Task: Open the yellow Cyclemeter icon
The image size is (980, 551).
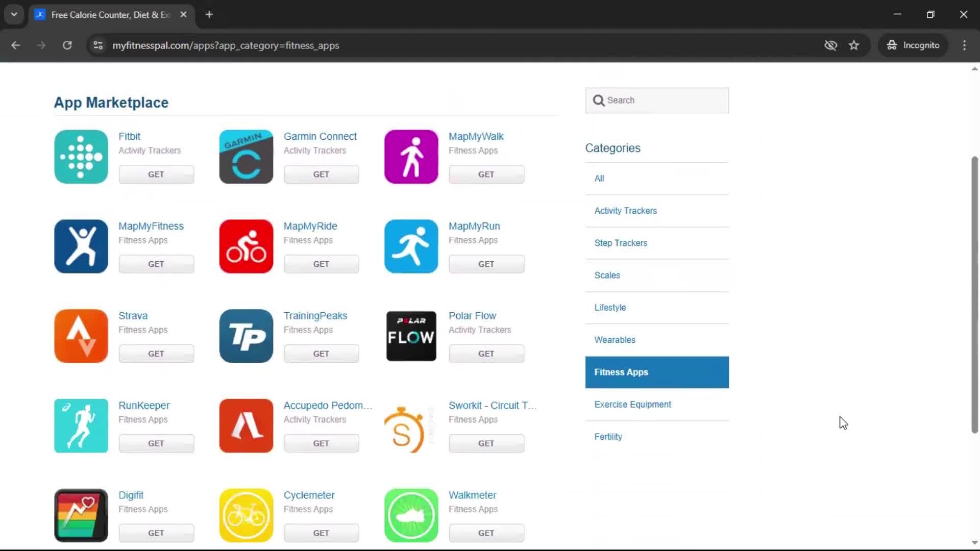Action: pyautogui.click(x=246, y=515)
